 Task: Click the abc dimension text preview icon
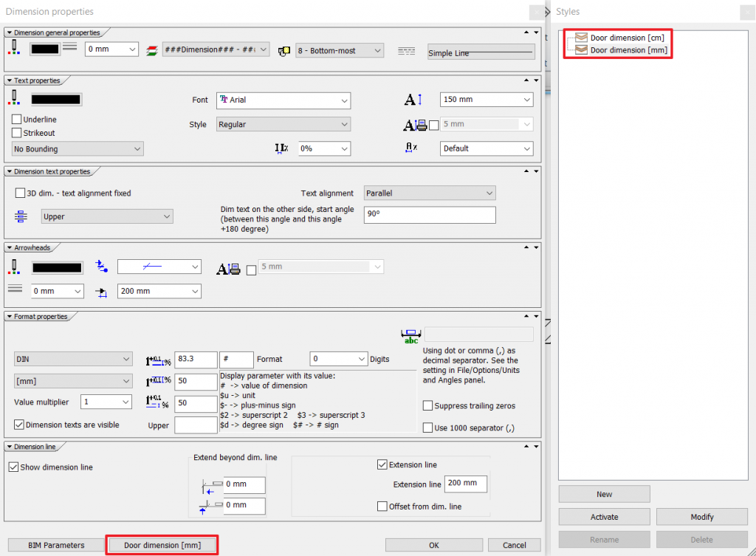point(410,336)
